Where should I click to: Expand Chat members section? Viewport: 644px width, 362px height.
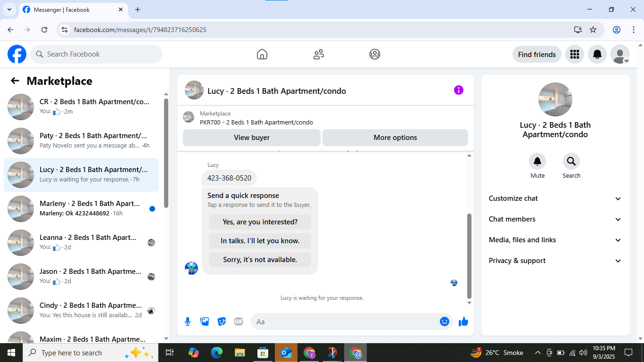[x=555, y=219]
